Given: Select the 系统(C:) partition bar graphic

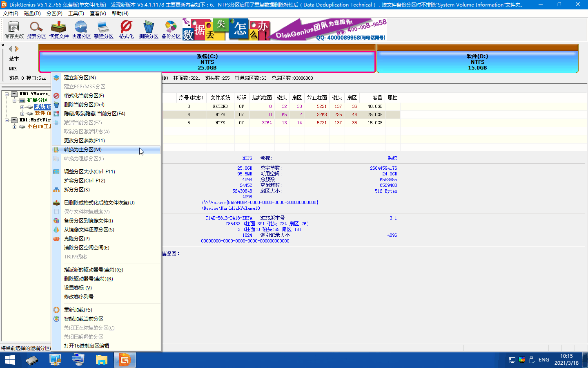Looking at the screenshot, I should [207, 62].
